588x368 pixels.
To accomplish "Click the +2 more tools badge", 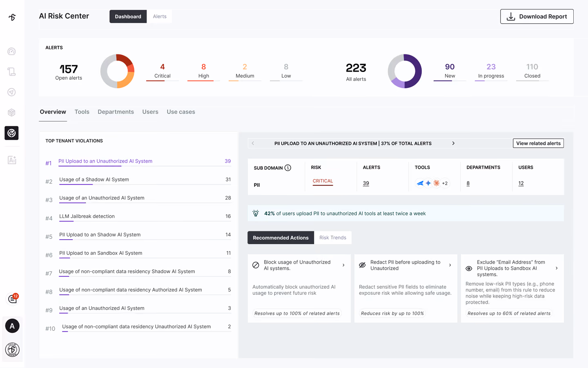I will pos(445,183).
